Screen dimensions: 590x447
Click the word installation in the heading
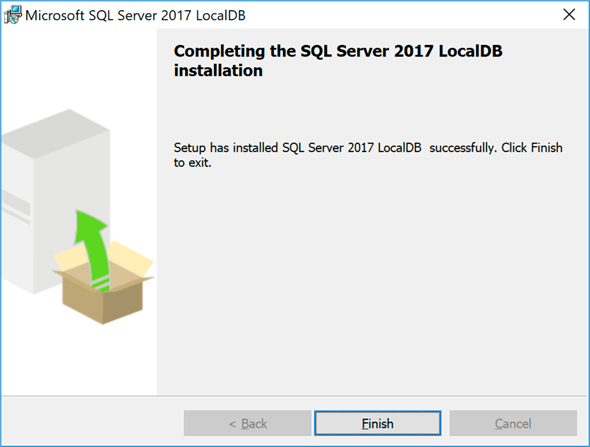[x=218, y=71]
